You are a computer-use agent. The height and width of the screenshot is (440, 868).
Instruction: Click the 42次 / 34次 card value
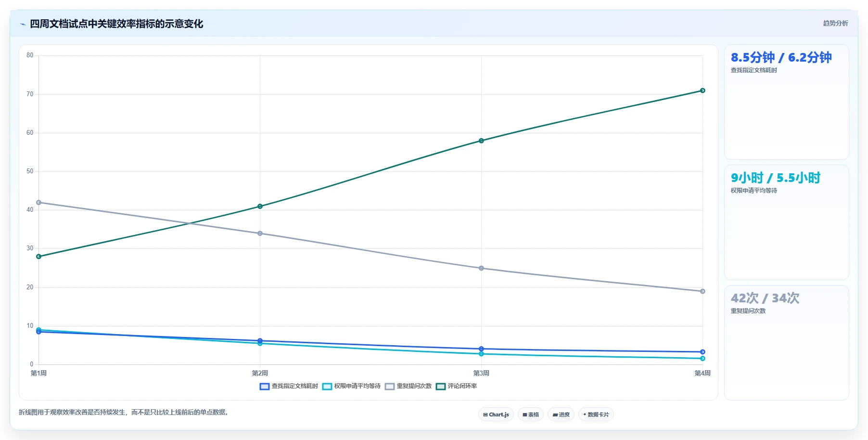765,298
